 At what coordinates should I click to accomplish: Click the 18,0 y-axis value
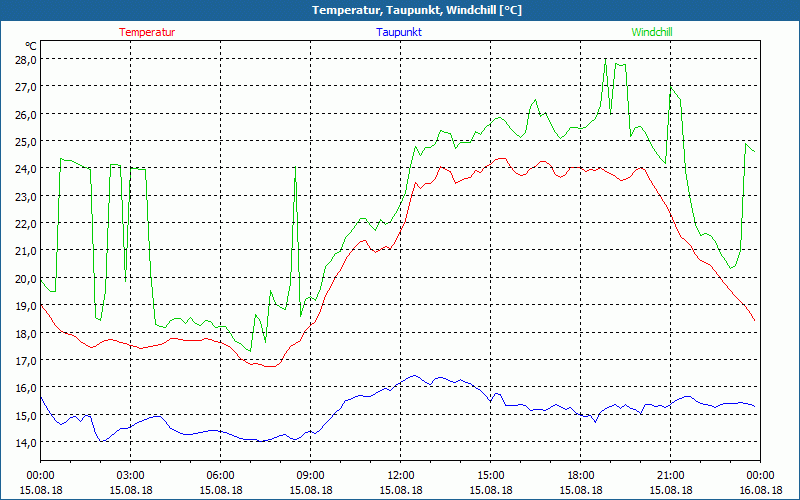coord(26,333)
